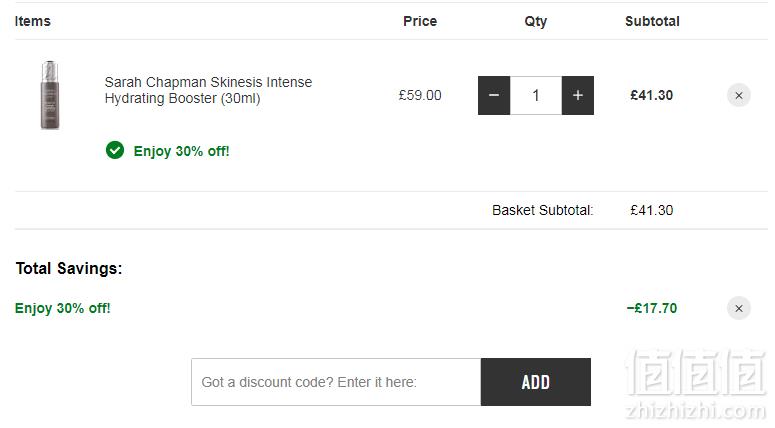Remove Sarah Chapman item with X icon

click(x=739, y=95)
